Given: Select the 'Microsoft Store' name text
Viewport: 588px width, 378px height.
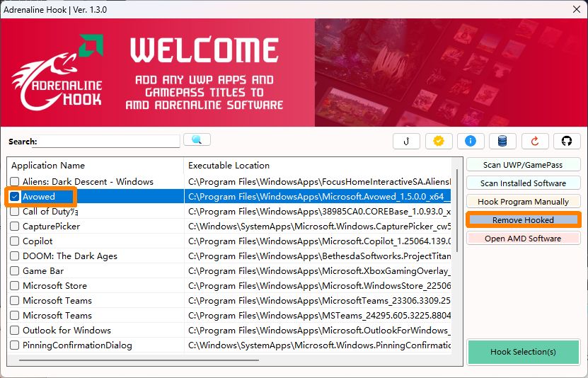Looking at the screenshot, I should tap(54, 286).
